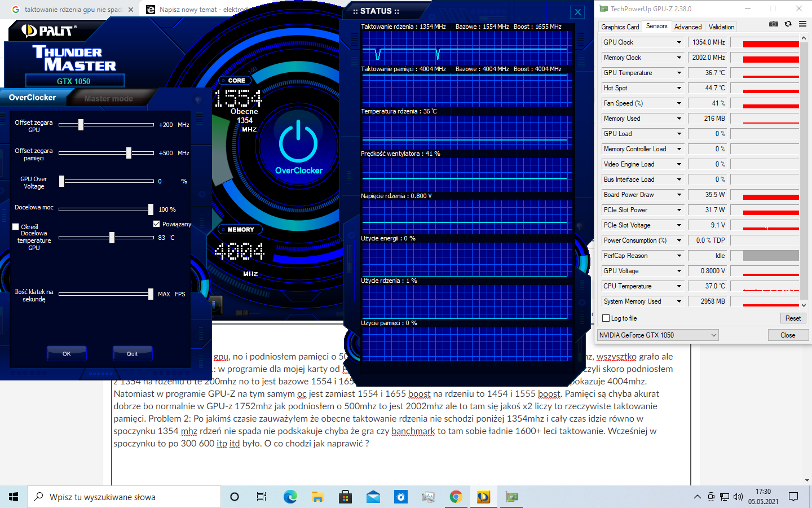Click the Quit button in ThunderMaster
812x508 pixels.
point(133,354)
